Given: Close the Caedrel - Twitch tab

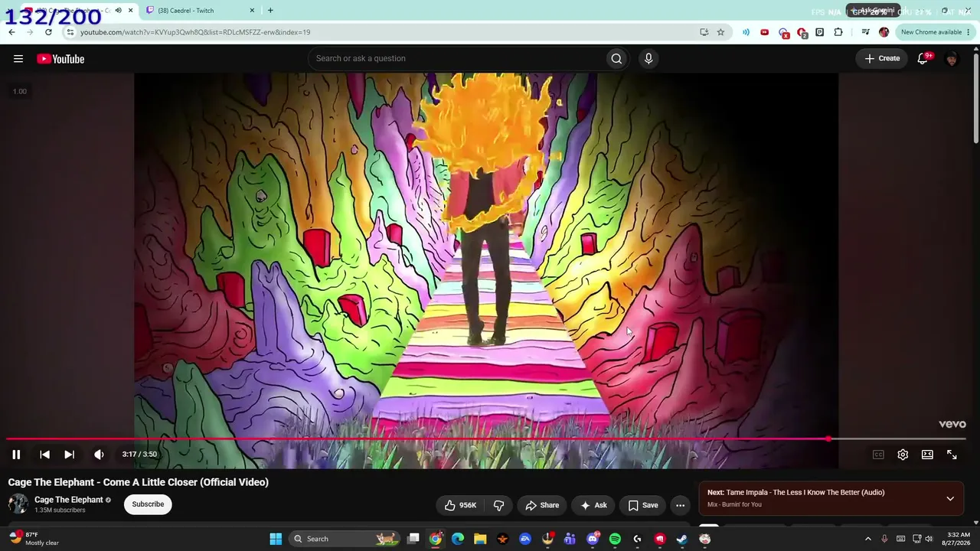Looking at the screenshot, I should (x=252, y=11).
